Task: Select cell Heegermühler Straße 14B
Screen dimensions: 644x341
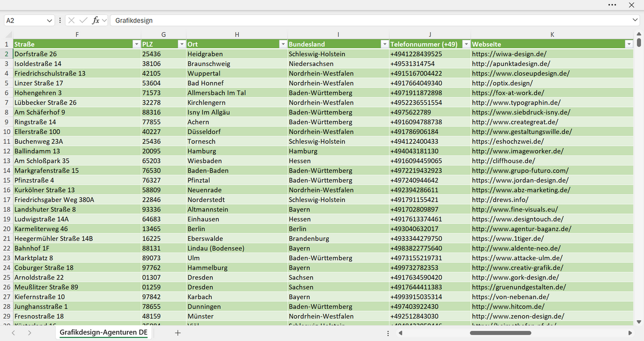Action: coord(77,239)
